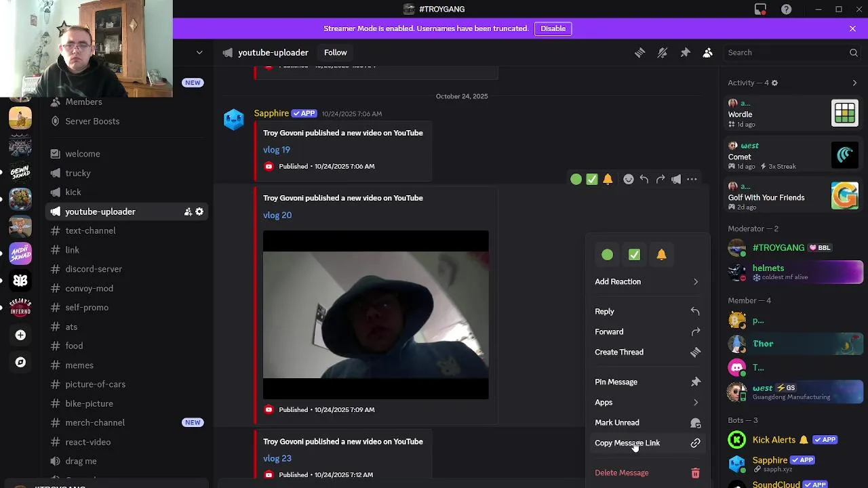Play the vlog 20 video thumbnail
868x488 pixels.
click(376, 314)
